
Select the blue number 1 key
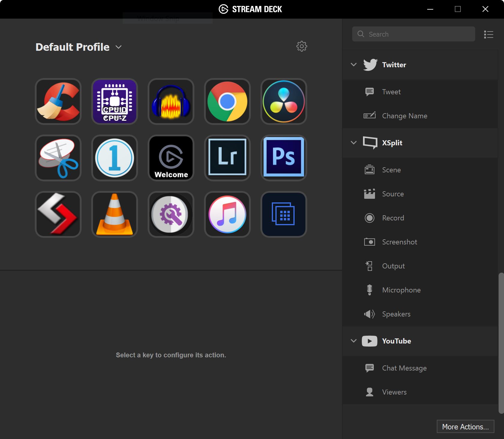pos(115,158)
